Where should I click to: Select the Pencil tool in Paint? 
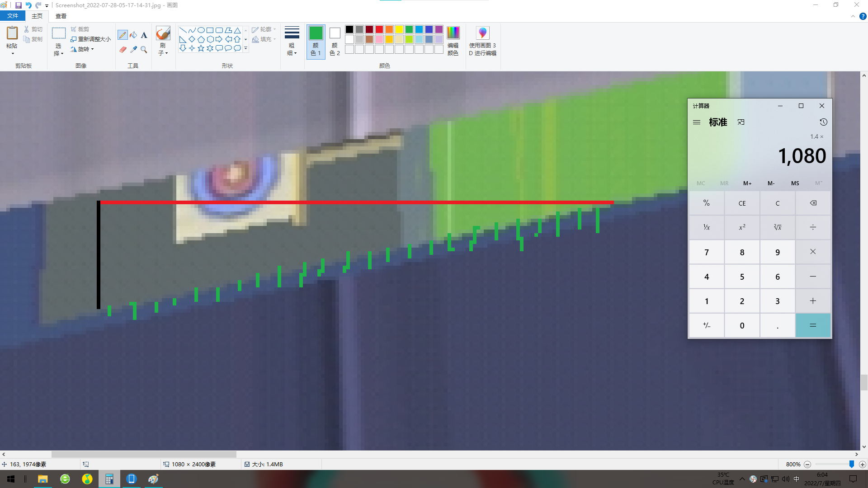(123, 35)
